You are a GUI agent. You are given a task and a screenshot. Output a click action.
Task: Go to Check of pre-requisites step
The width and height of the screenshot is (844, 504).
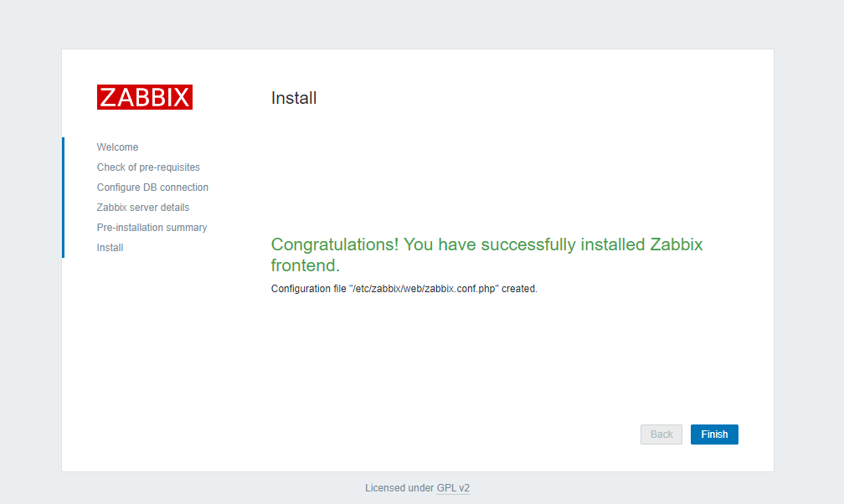[x=148, y=167]
